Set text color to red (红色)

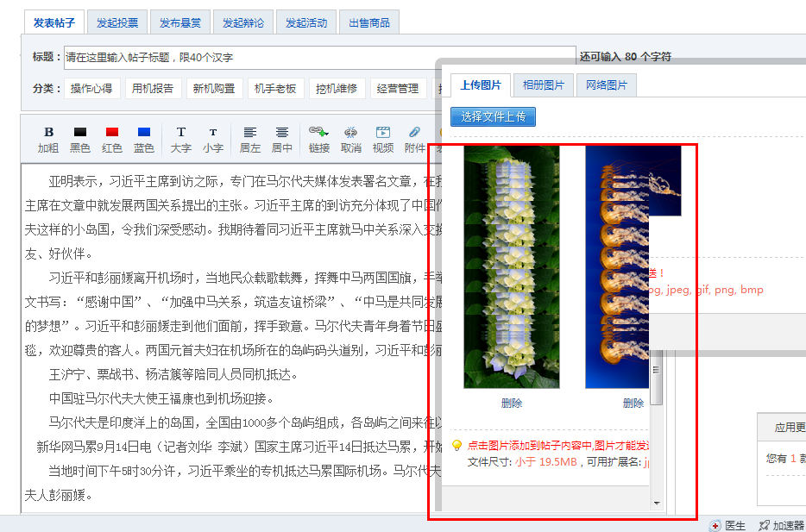(112, 139)
